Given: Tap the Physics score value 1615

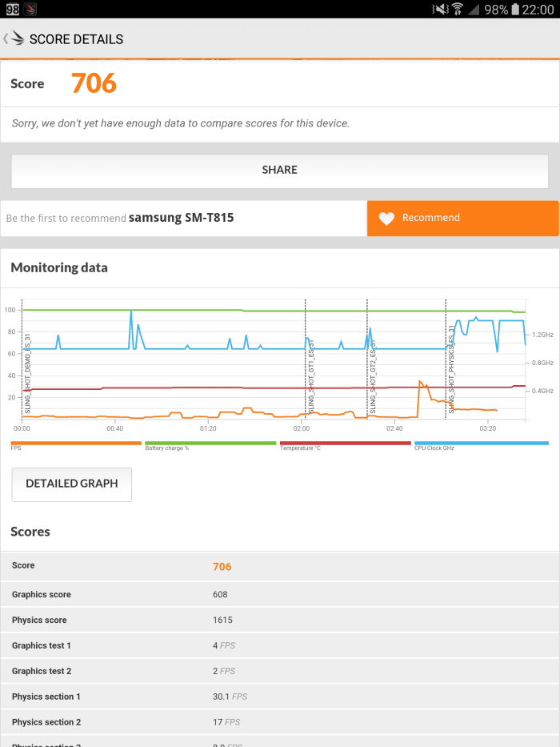Looking at the screenshot, I should [222, 620].
